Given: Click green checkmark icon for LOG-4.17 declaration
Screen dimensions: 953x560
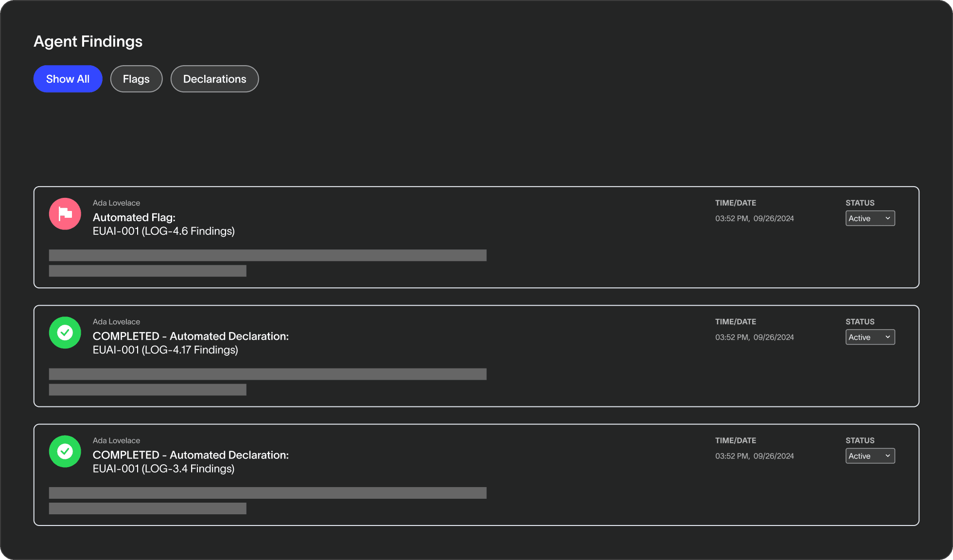Looking at the screenshot, I should click(x=65, y=332).
